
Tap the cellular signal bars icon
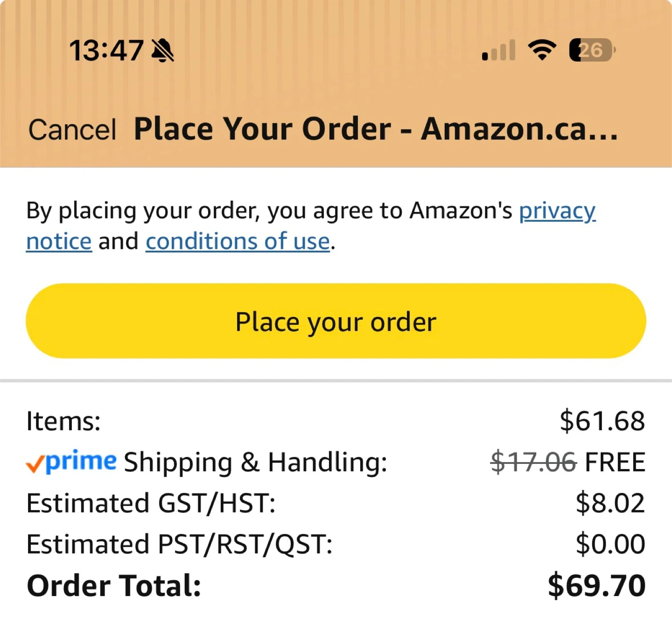coord(499,50)
